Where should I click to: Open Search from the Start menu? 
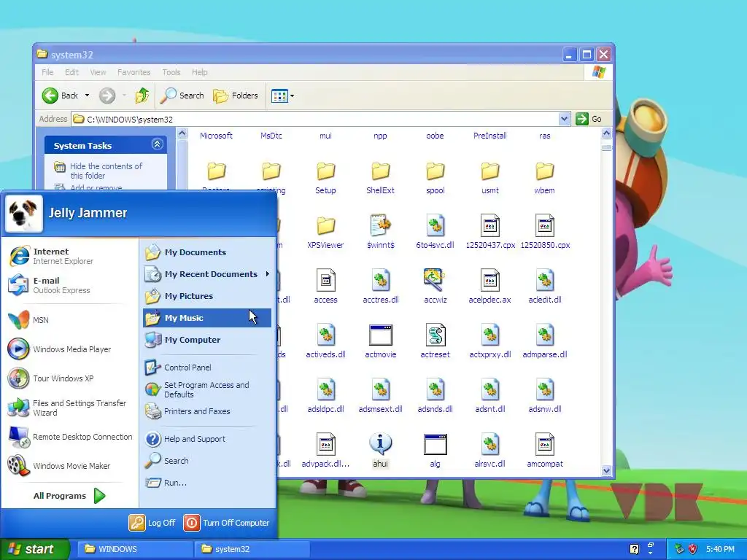(167, 461)
